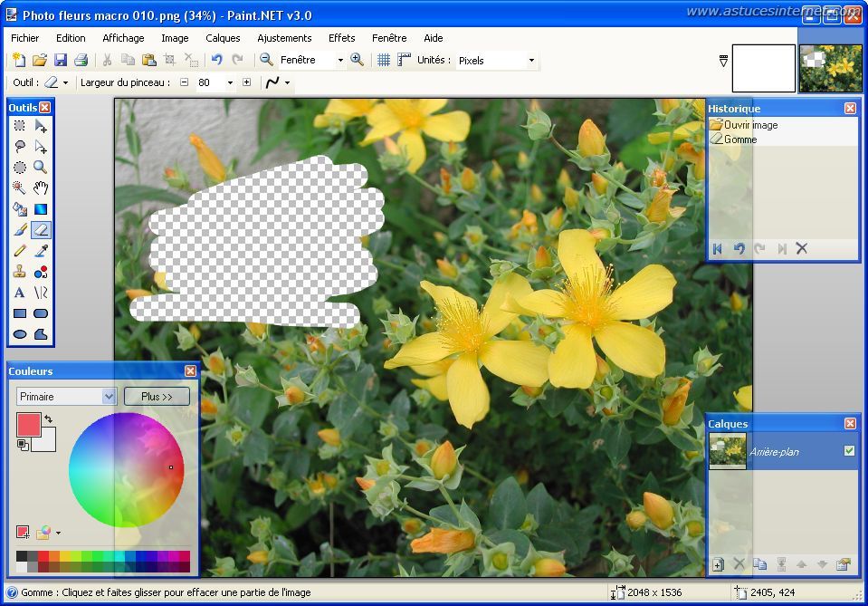Open the brush width 80 dropdown
The height and width of the screenshot is (606, 868).
coord(230,82)
